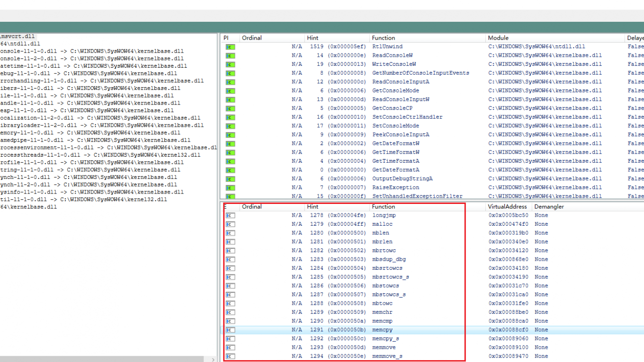Click the export icon beside memmove_s
Viewport: 644px width, 362px height.
[230, 356]
